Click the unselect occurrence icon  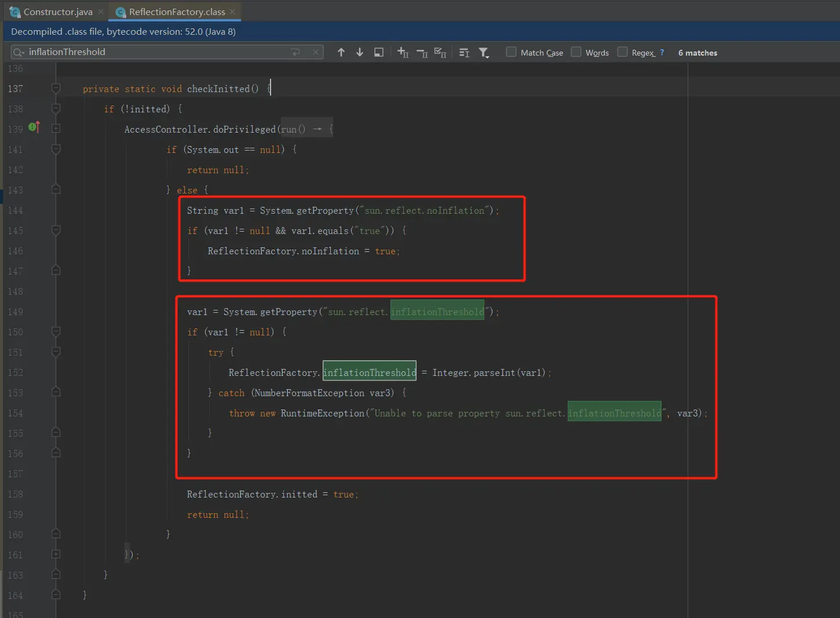click(422, 53)
